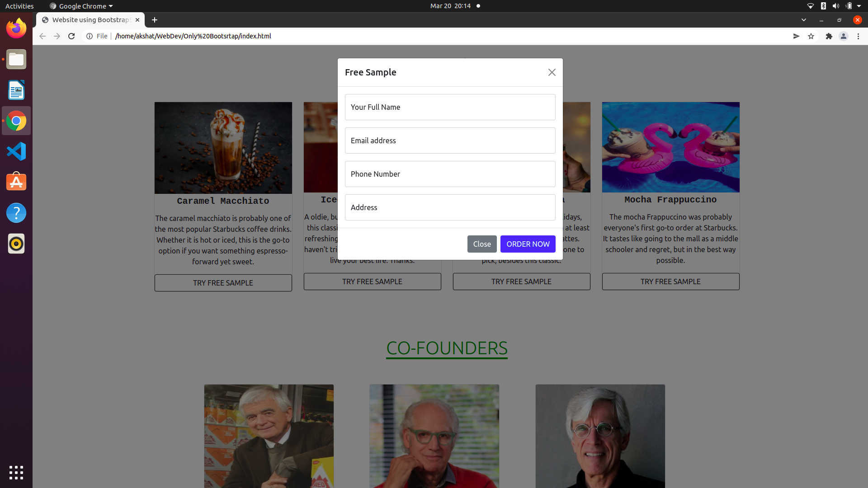Share this page using send icon
The height and width of the screenshot is (488, 868).
(x=796, y=36)
